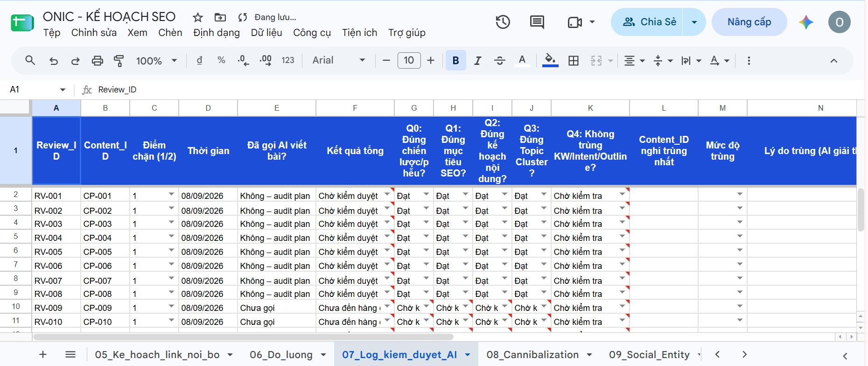Click the Chia Sẻ share button
Screen dimensions: 868x366
click(647, 22)
